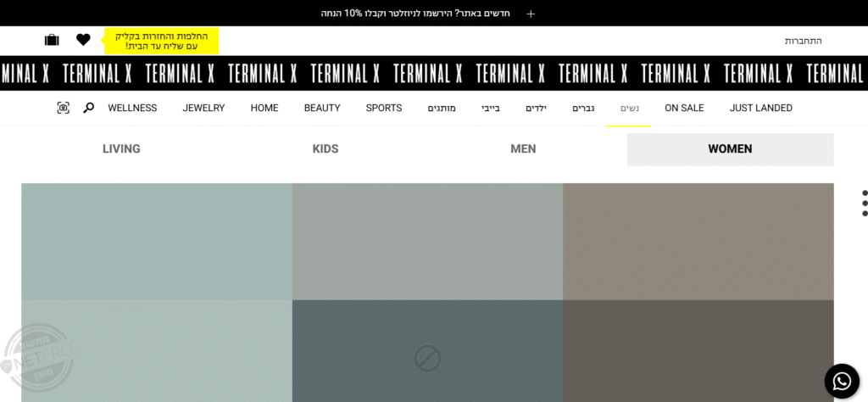Click the yellow exchanges and returns notice
868x402 pixels.
pos(162,41)
